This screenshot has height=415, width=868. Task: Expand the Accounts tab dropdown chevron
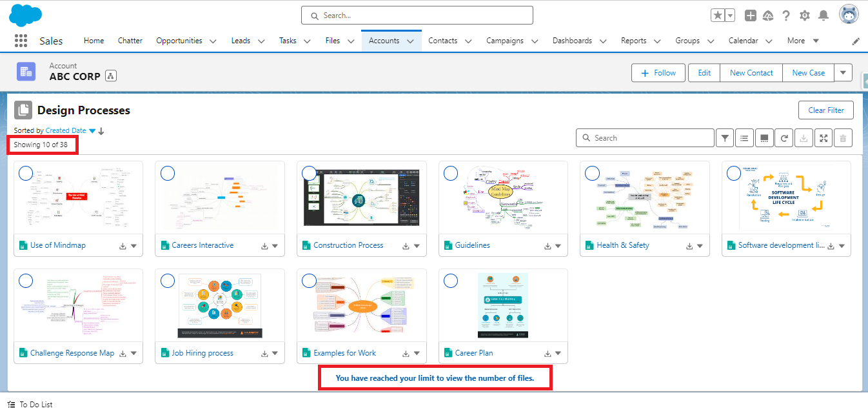pos(410,41)
